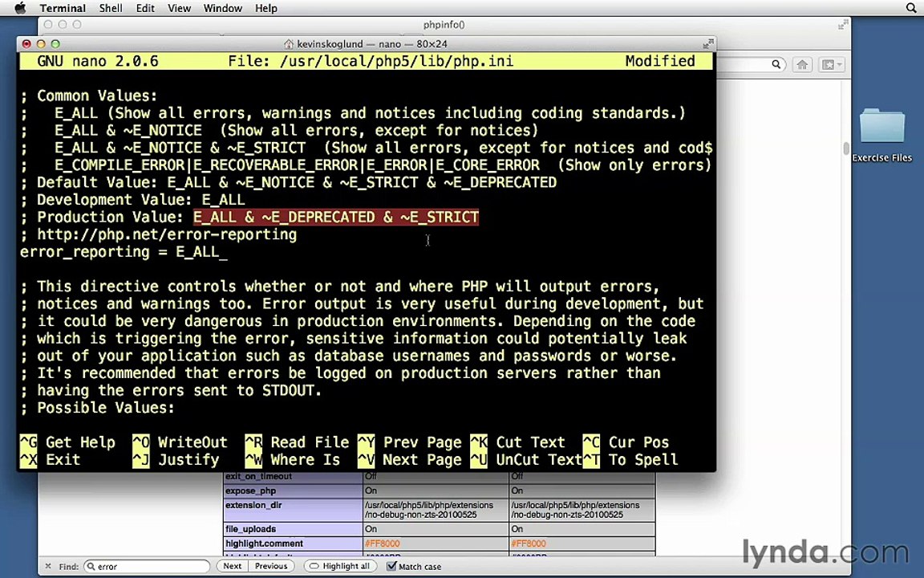Screen dimensions: 924x578
Task: Click the '; Common Values:' line
Action: (x=89, y=96)
